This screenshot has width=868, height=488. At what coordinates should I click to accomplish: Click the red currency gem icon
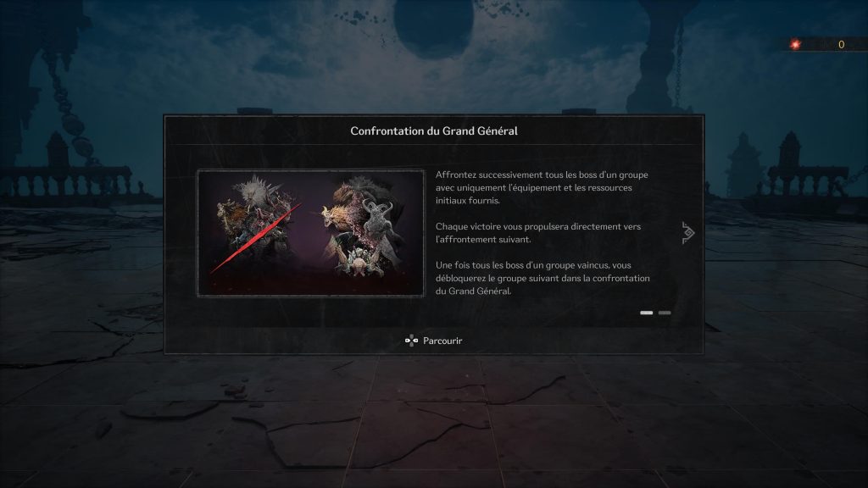pyautogui.click(x=795, y=44)
